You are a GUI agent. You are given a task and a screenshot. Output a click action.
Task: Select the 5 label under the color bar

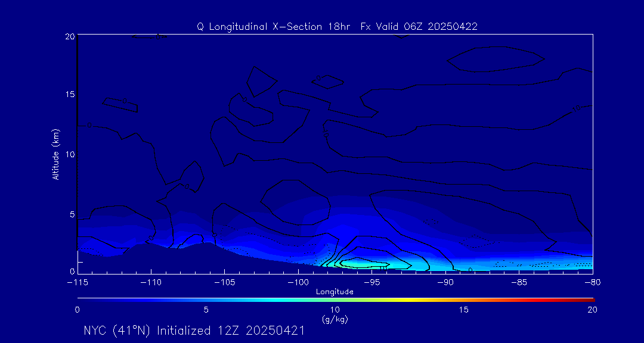pos(206,310)
